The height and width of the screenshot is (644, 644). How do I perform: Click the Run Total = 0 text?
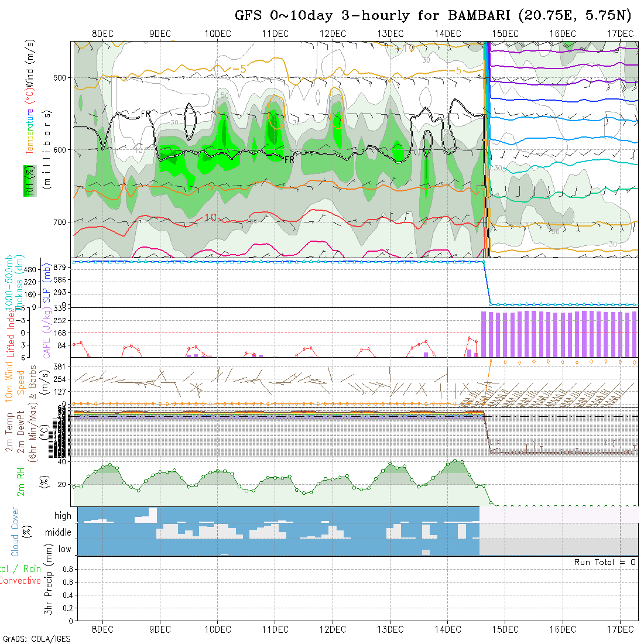point(605,562)
